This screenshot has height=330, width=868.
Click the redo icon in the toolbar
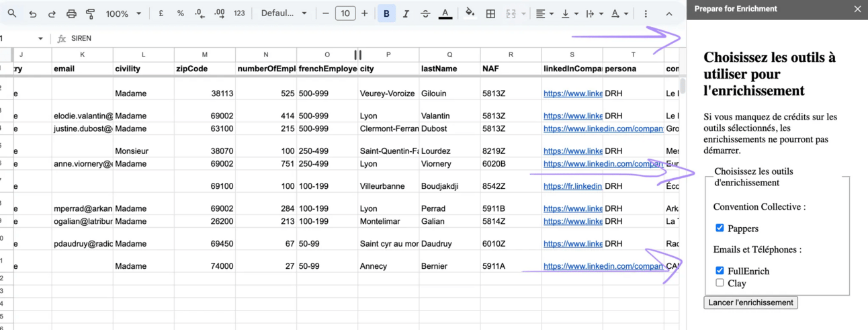[x=52, y=13]
